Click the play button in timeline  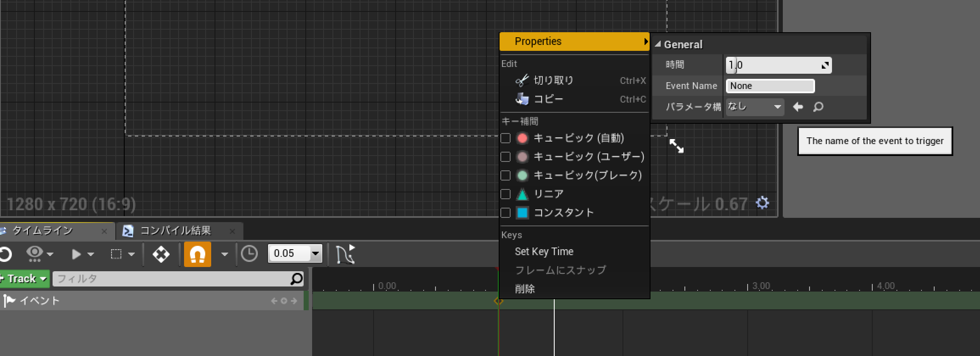[76, 254]
